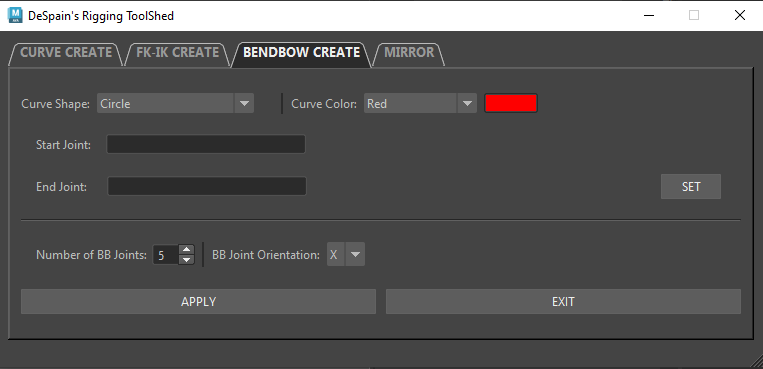Click the Number of BB Joints value field
Viewport: 763px width, 369px height.
[165, 255]
